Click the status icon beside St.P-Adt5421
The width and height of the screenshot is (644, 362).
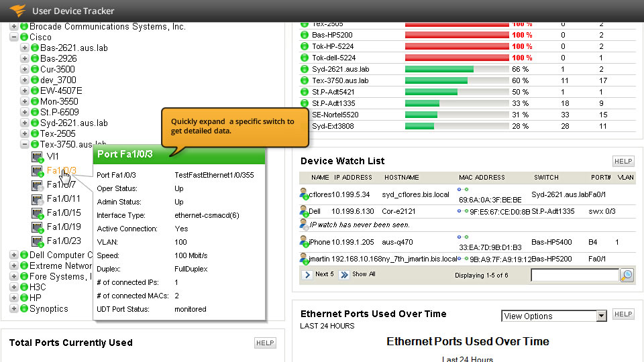click(305, 92)
